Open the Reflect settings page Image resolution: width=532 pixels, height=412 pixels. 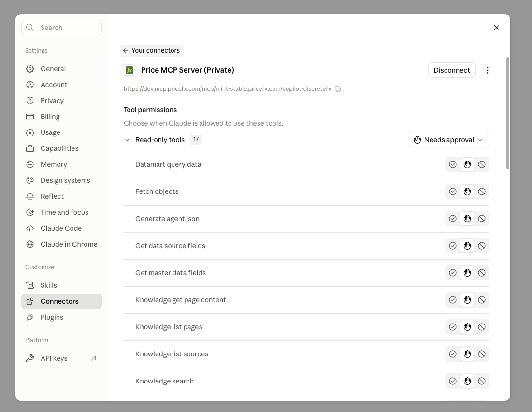click(61, 196)
